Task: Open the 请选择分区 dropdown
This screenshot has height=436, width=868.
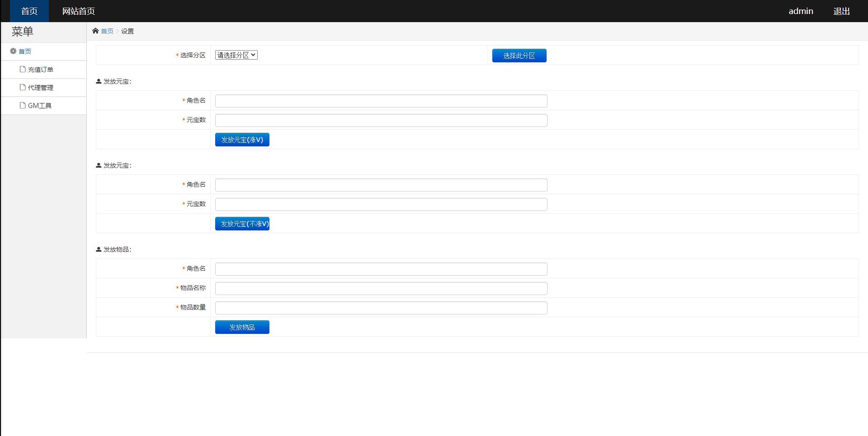Action: 236,55
